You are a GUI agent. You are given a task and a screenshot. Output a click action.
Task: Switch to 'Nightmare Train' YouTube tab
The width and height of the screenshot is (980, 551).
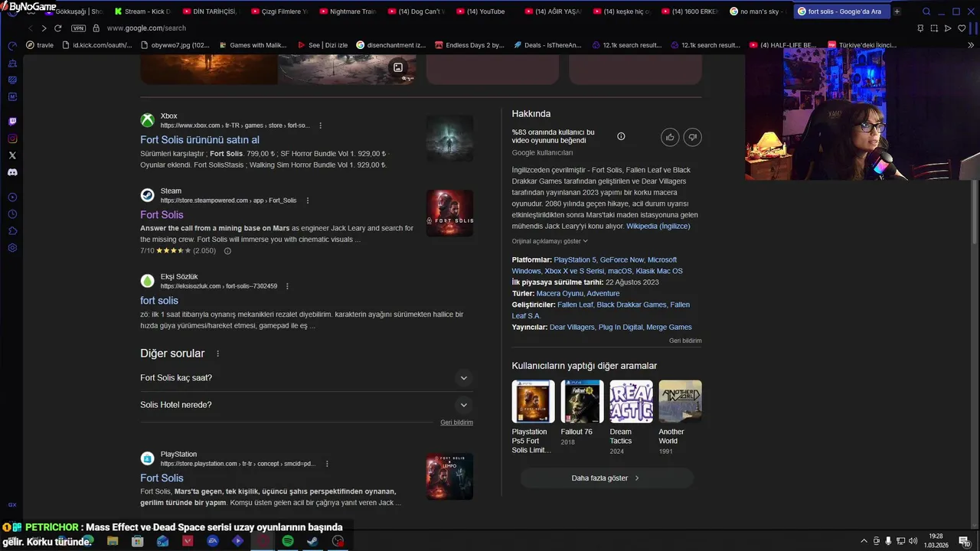[x=348, y=11]
